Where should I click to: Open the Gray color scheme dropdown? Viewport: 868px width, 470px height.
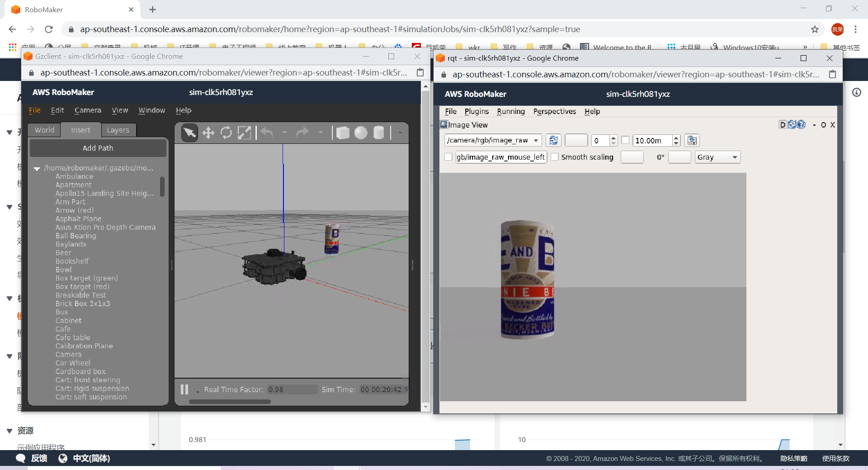(717, 157)
